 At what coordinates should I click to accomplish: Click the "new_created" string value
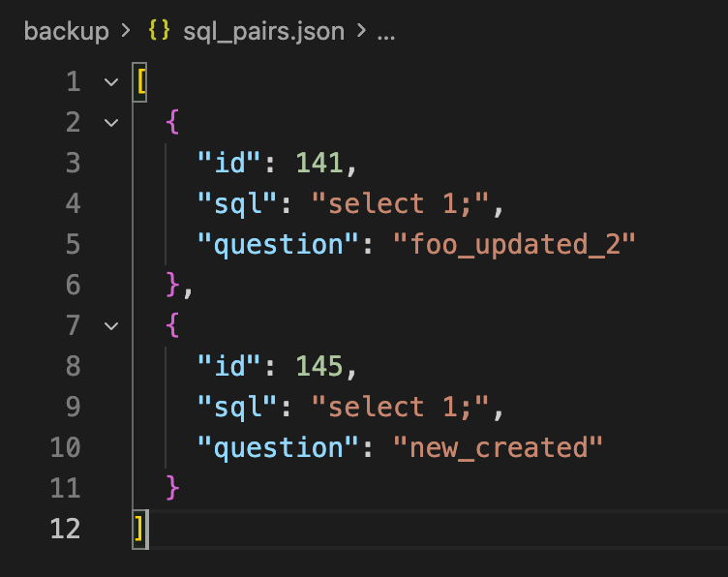pos(498,447)
